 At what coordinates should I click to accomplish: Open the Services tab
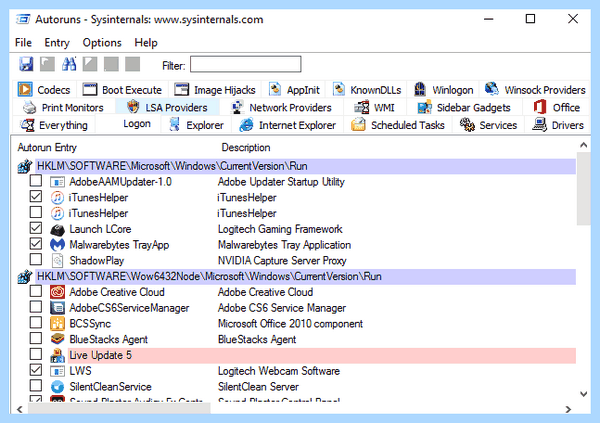(x=488, y=125)
